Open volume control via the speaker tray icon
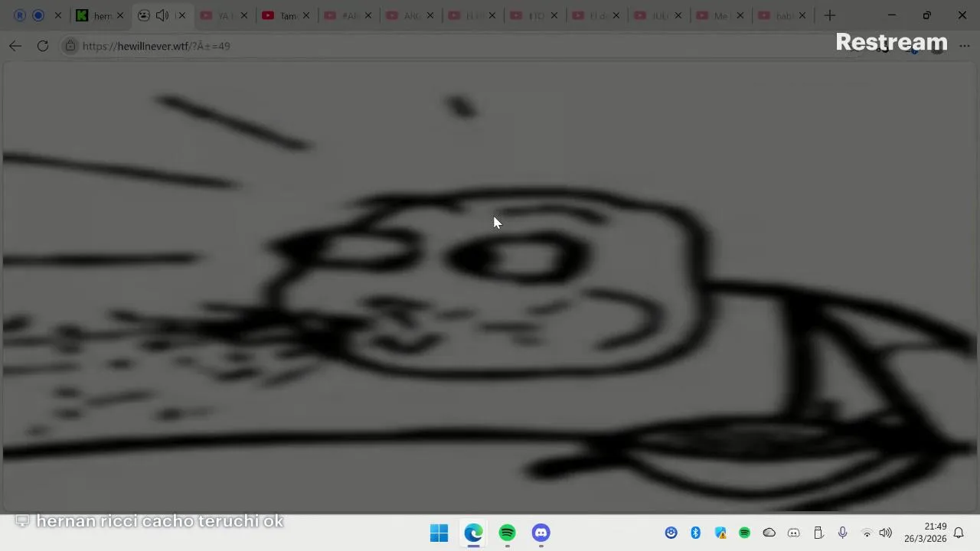This screenshot has width=980, height=551. tap(886, 533)
